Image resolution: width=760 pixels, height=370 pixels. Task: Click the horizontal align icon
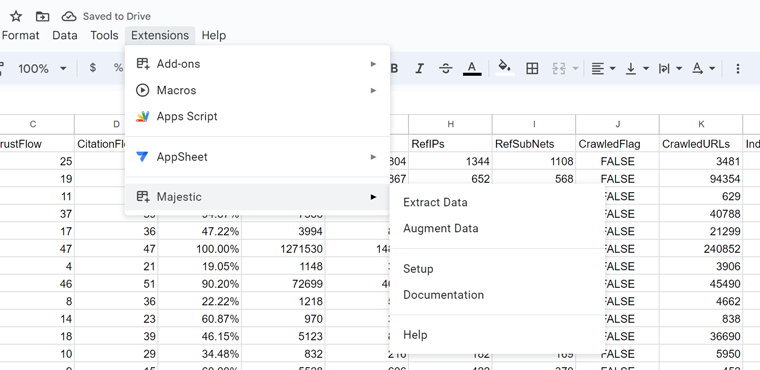598,69
